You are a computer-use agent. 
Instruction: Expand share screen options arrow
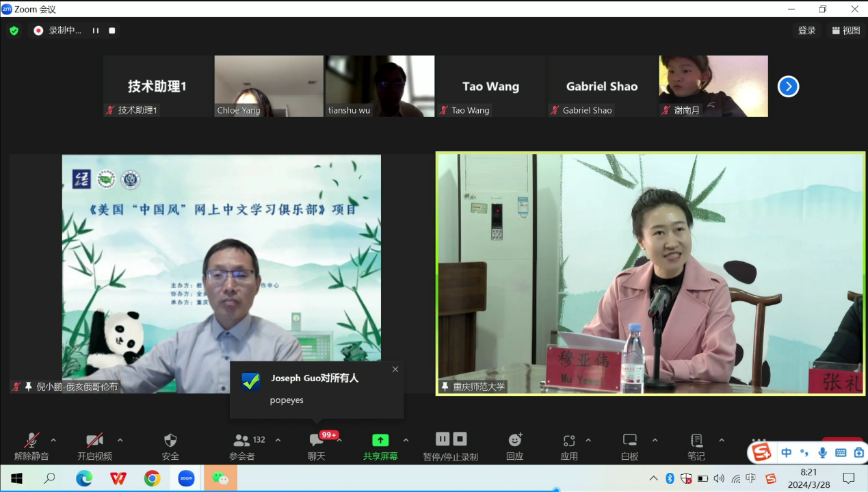coord(406,440)
